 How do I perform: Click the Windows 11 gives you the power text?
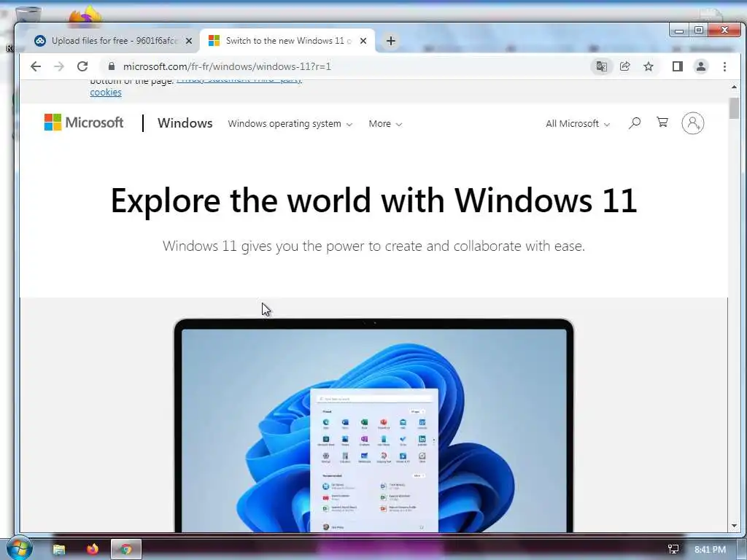pos(374,246)
